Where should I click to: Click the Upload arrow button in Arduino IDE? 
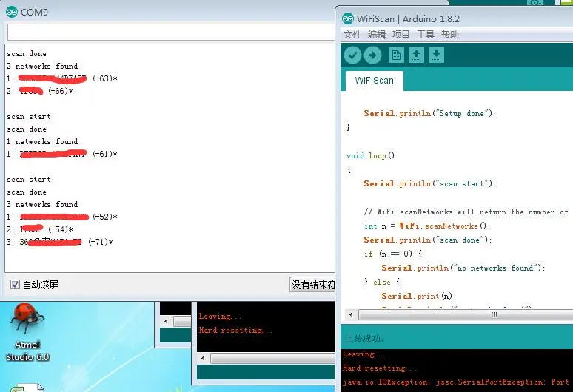(x=372, y=55)
